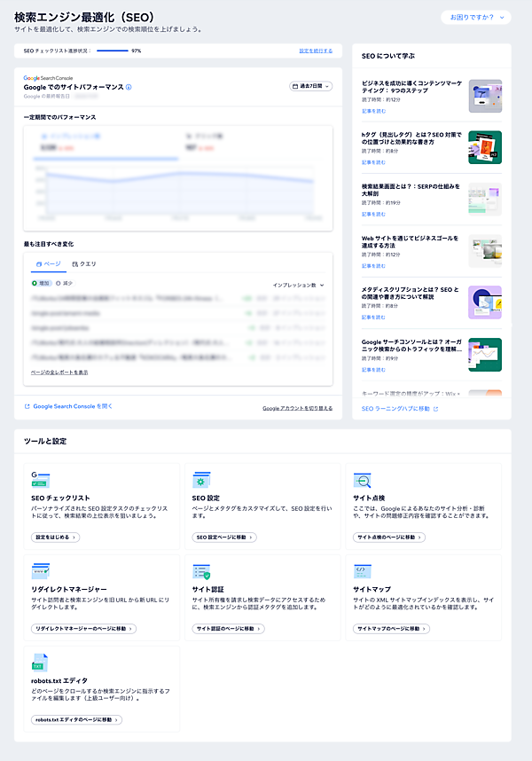Expand the インプレッション数 sort dropdown
The image size is (532, 761).
[x=299, y=285]
